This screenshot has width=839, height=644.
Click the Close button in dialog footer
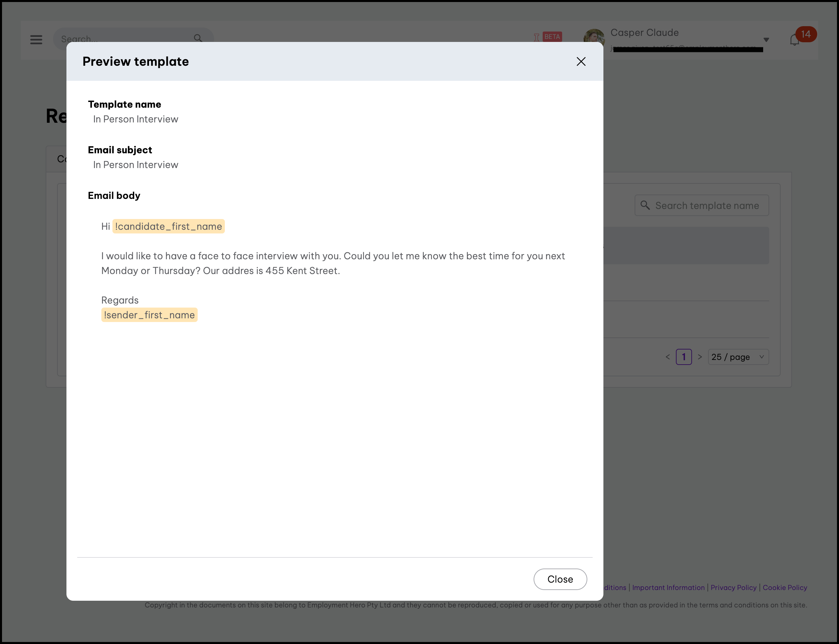click(x=560, y=579)
